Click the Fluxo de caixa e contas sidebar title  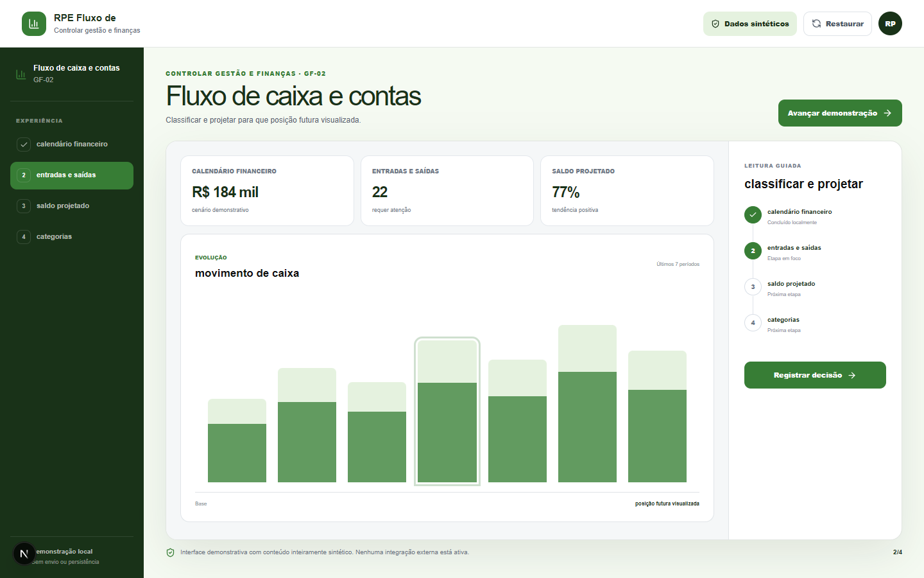coord(76,68)
